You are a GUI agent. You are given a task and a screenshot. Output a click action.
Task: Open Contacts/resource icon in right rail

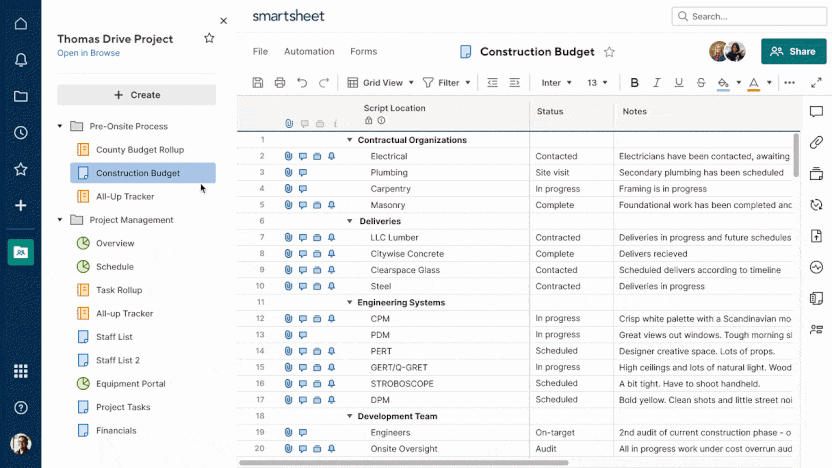point(816,330)
